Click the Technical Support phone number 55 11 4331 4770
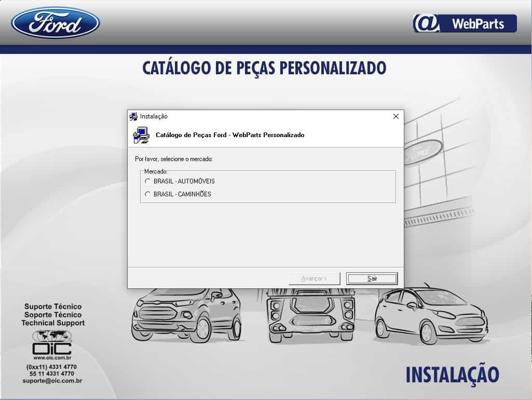The image size is (532, 400). tap(52, 374)
